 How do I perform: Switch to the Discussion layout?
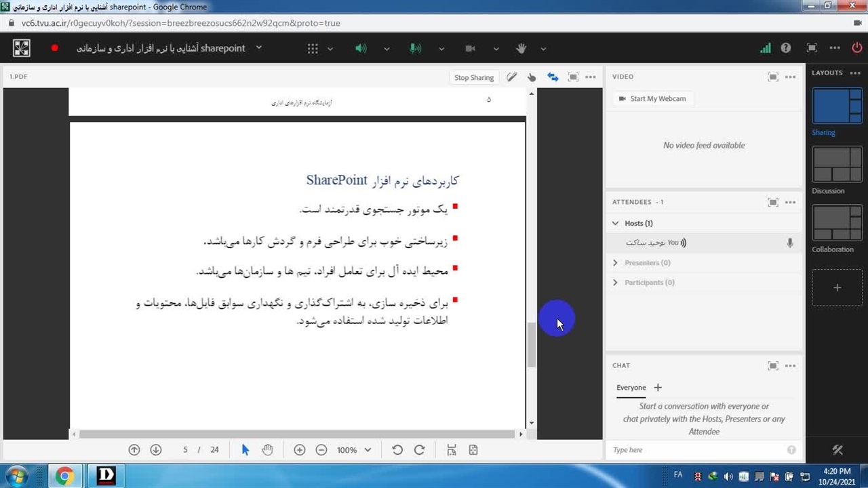[x=837, y=165]
